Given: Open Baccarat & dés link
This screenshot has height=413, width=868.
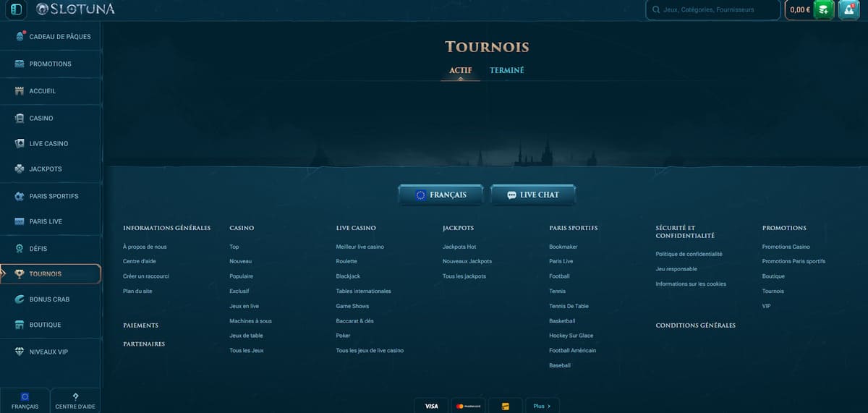Looking at the screenshot, I should click(x=354, y=320).
